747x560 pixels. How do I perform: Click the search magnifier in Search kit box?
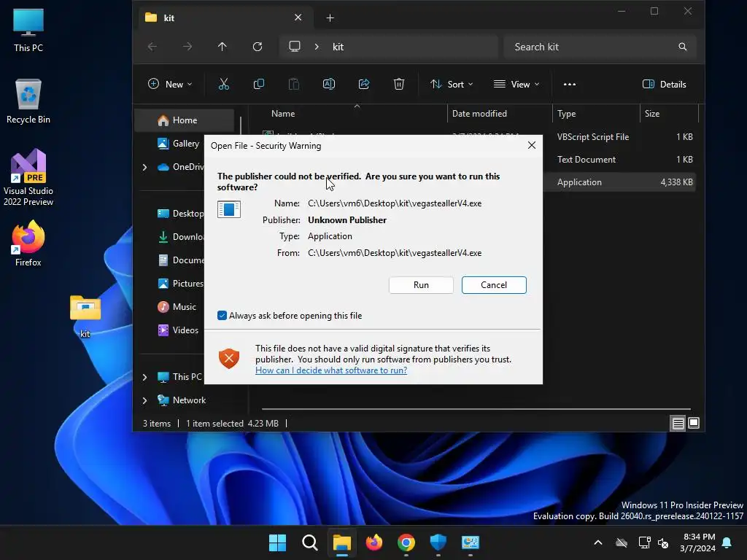click(x=682, y=47)
